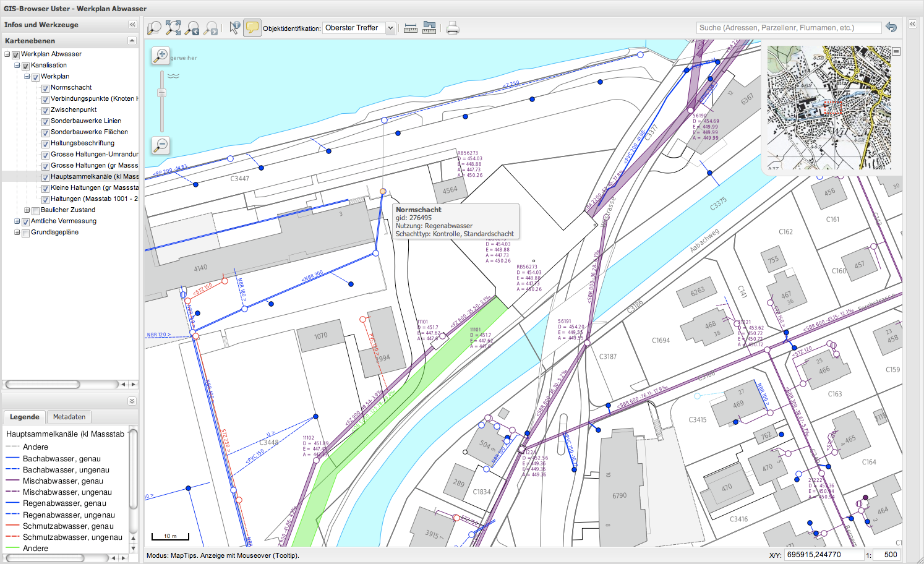Image resolution: width=924 pixels, height=564 pixels.
Task: Collapse the Infos und Werkzeuge panel
Action: point(132,25)
